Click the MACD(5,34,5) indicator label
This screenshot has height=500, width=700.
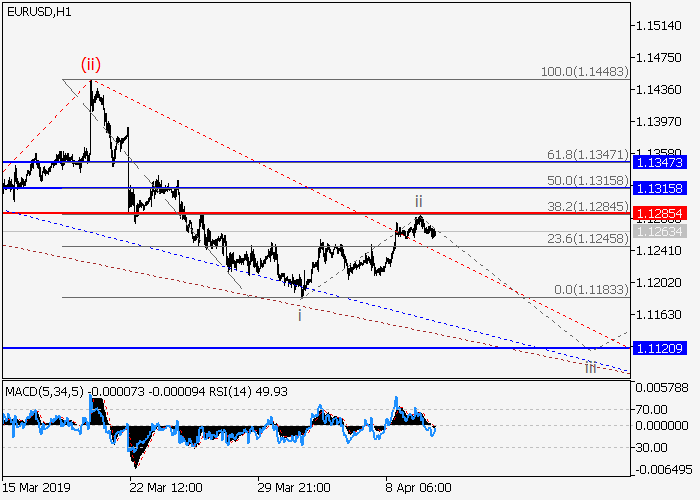pyautogui.click(x=43, y=388)
